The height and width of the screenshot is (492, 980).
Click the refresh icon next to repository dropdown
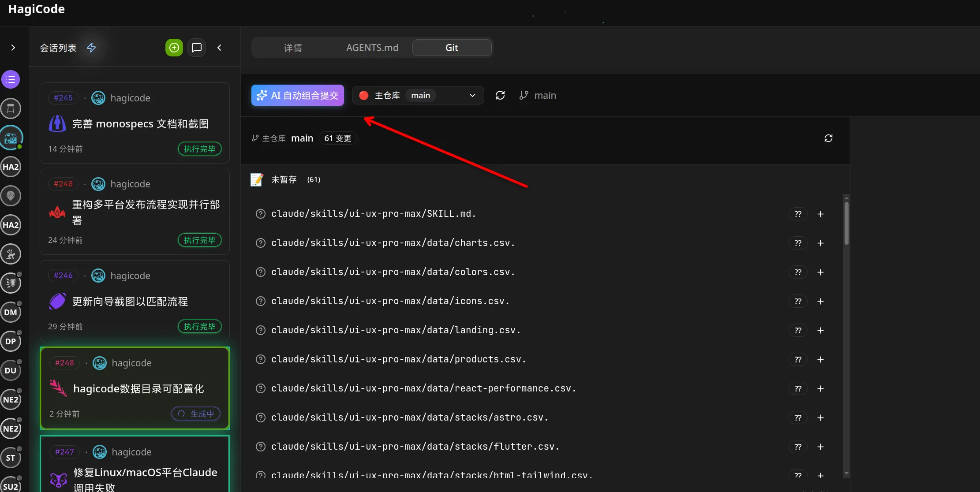tap(500, 95)
